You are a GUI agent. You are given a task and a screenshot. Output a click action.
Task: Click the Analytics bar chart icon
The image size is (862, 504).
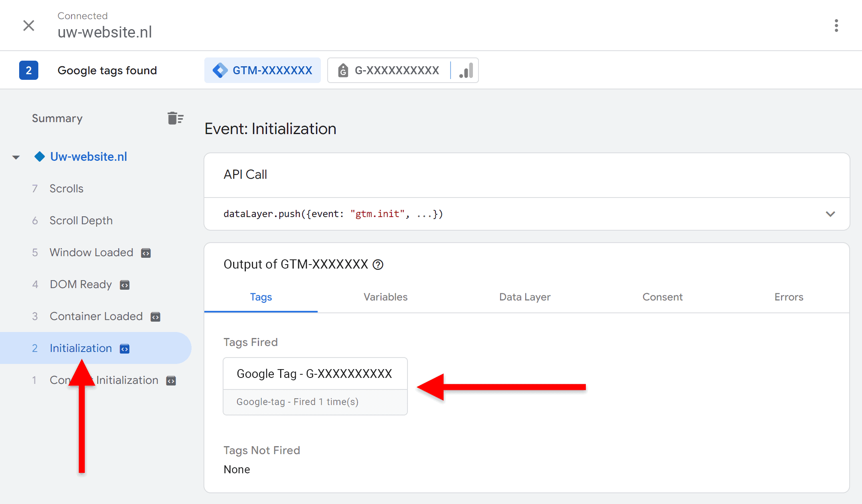click(x=466, y=70)
